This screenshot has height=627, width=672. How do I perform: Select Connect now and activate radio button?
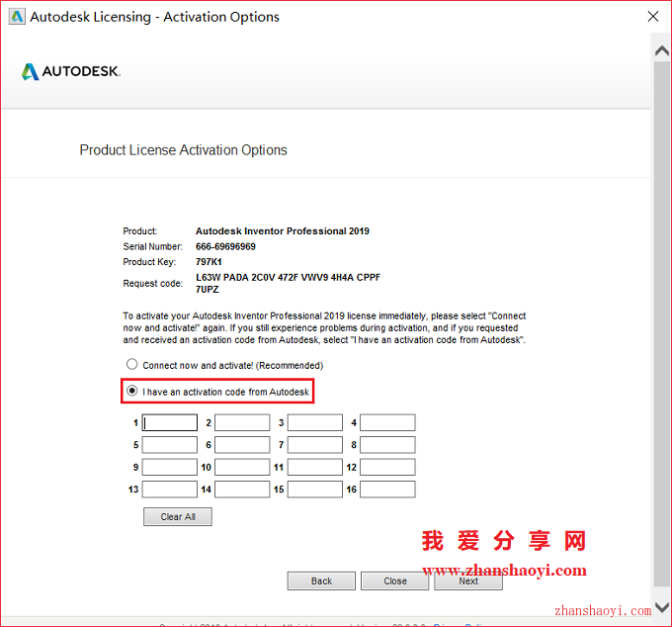[x=132, y=365]
